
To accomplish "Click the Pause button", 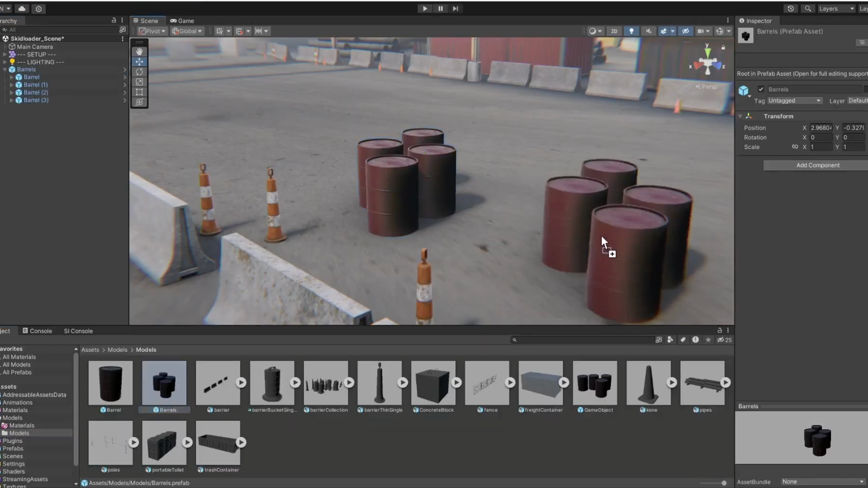I will tap(440, 8).
